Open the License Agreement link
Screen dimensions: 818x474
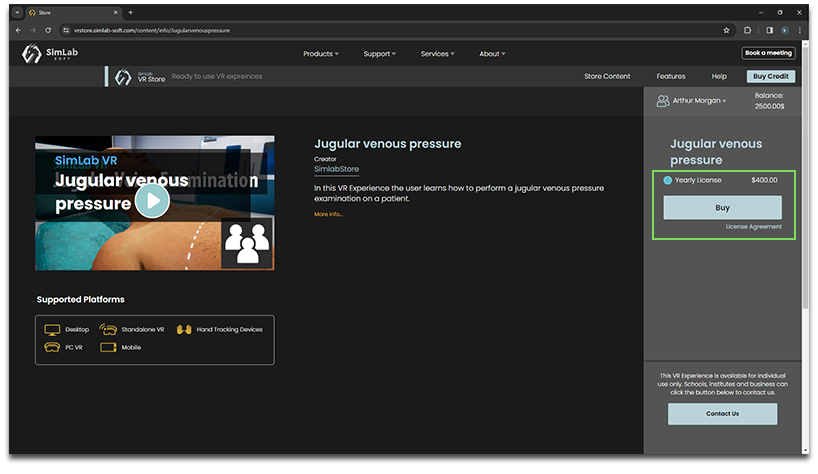click(x=753, y=227)
